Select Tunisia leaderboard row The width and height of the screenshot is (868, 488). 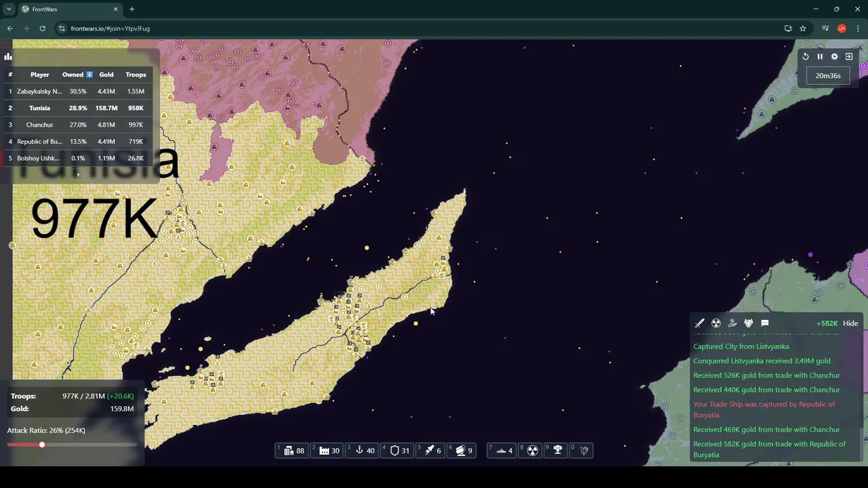tap(77, 108)
